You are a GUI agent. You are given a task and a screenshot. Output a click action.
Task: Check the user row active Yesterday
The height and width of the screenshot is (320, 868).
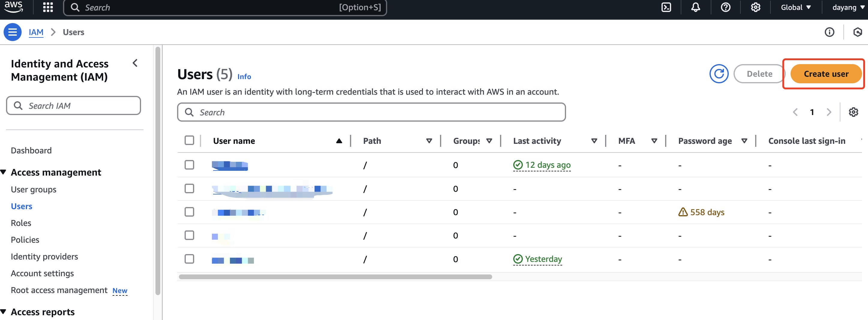tap(189, 259)
